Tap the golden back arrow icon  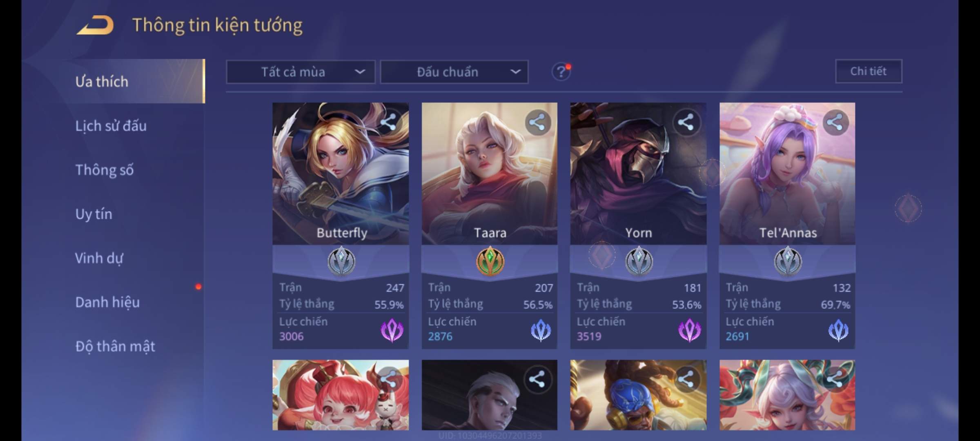[x=95, y=25]
